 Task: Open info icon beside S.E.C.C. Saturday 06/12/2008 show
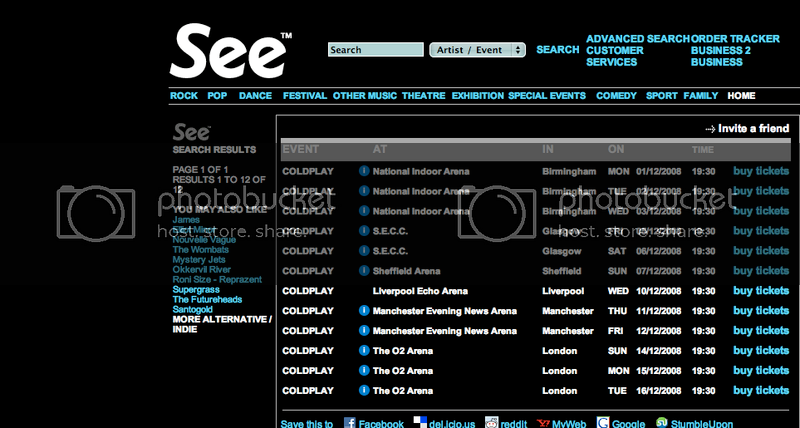coord(364,250)
